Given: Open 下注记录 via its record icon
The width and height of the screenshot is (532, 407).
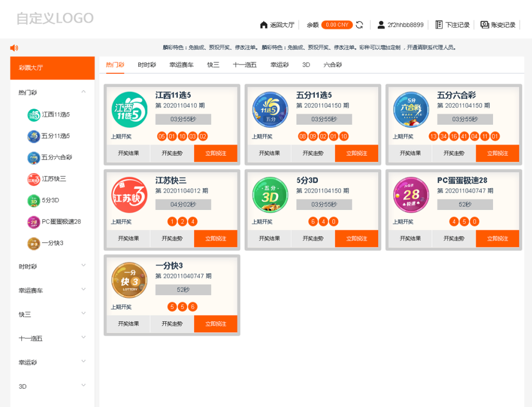Looking at the screenshot, I should [x=438, y=24].
